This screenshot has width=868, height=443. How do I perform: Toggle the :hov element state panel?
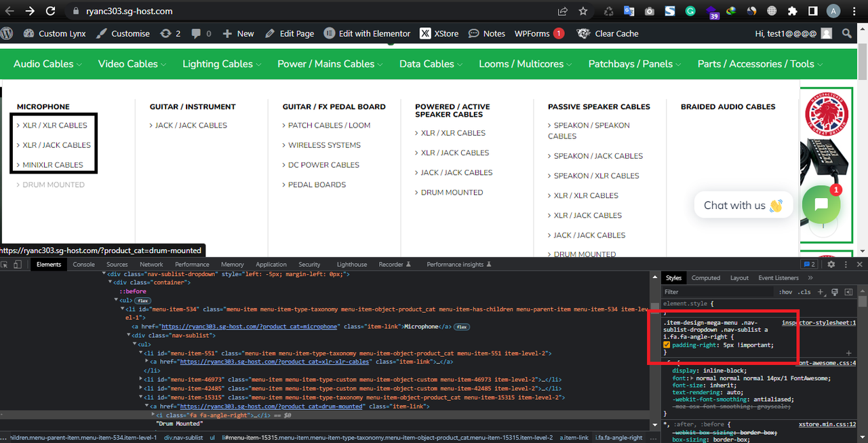point(786,292)
